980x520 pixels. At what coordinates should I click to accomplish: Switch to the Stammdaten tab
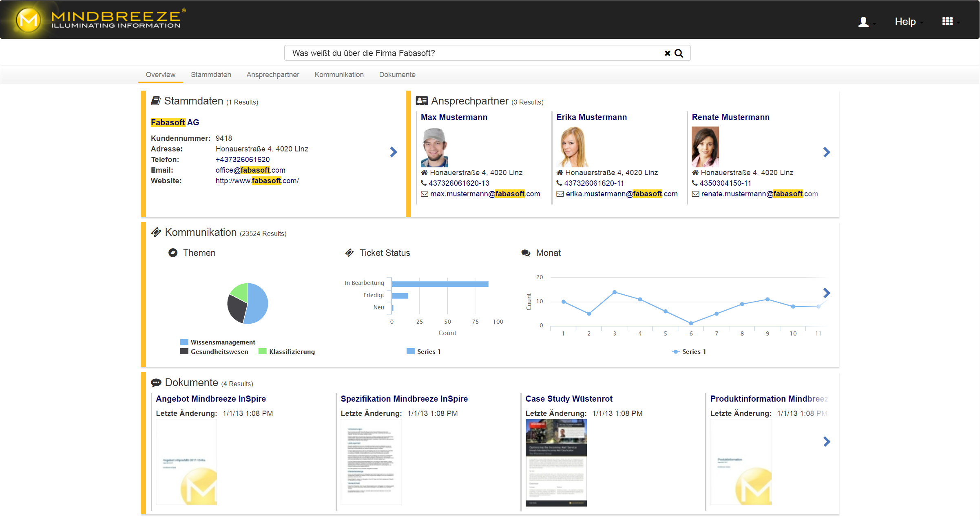click(211, 75)
